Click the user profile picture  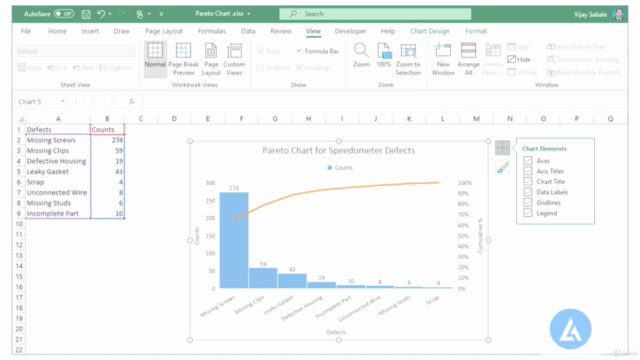[x=619, y=14]
